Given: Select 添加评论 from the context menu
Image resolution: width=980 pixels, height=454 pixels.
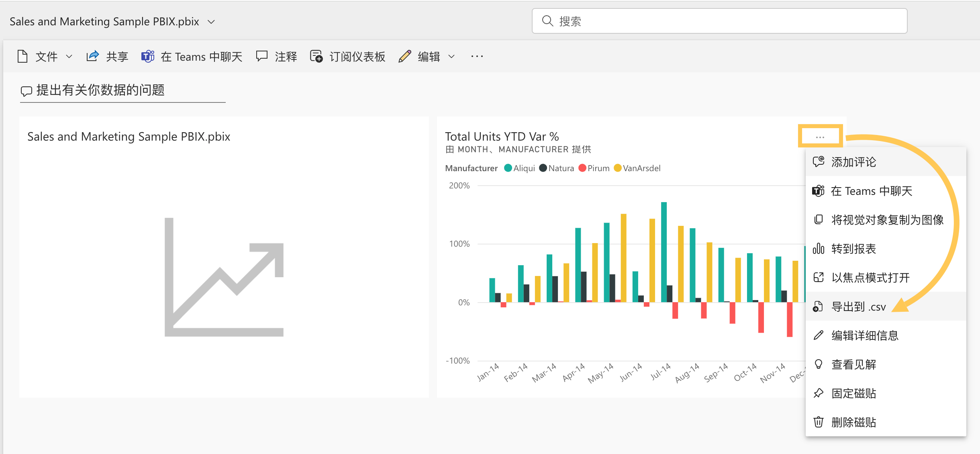Looking at the screenshot, I should (886, 162).
